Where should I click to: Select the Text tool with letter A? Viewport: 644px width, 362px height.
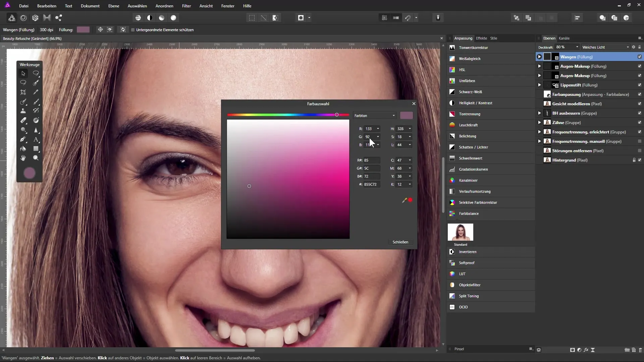(36, 139)
